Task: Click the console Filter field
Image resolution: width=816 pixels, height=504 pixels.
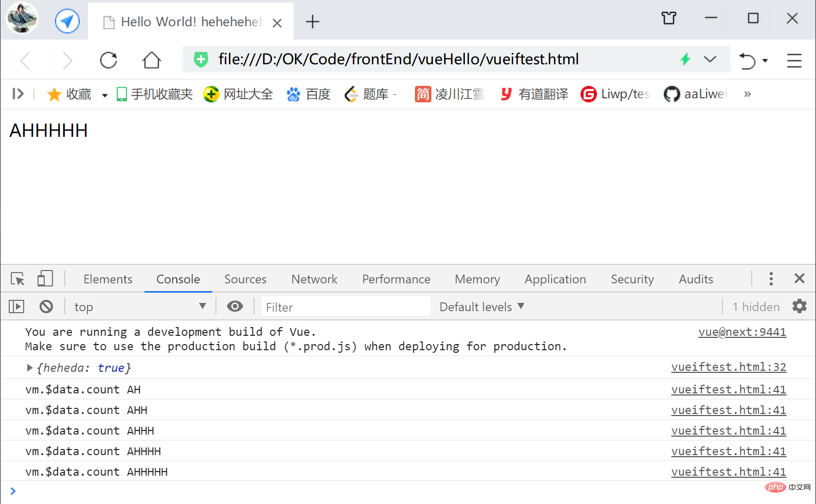Action: click(x=346, y=307)
